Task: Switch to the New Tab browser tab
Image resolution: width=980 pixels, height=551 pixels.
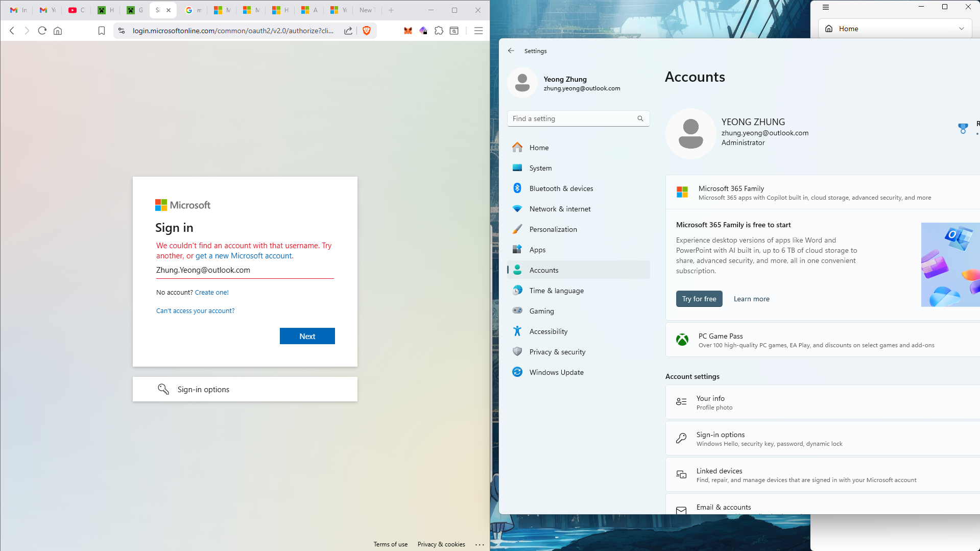Action: (367, 10)
